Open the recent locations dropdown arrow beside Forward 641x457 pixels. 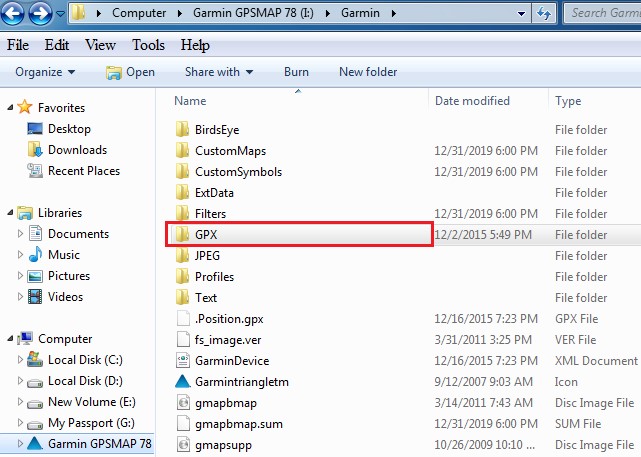(x=61, y=13)
